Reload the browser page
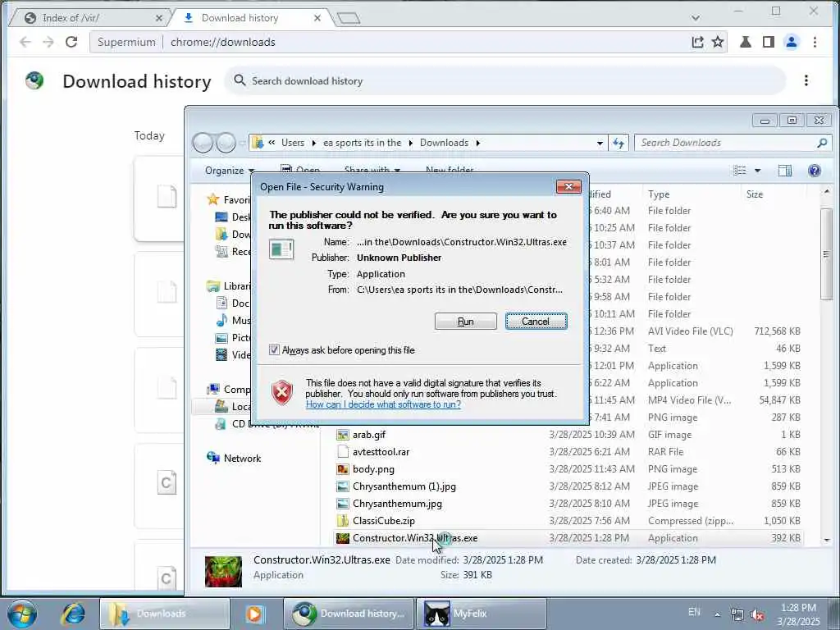 (71, 42)
